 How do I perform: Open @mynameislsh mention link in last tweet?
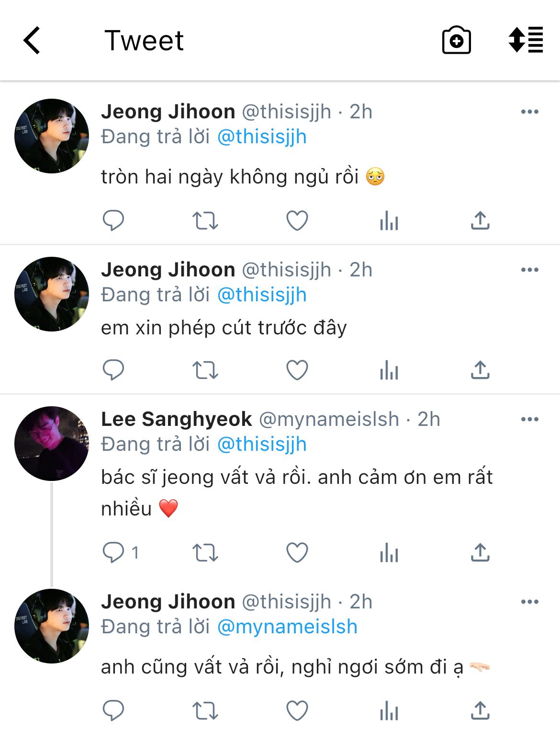pyautogui.click(x=287, y=627)
